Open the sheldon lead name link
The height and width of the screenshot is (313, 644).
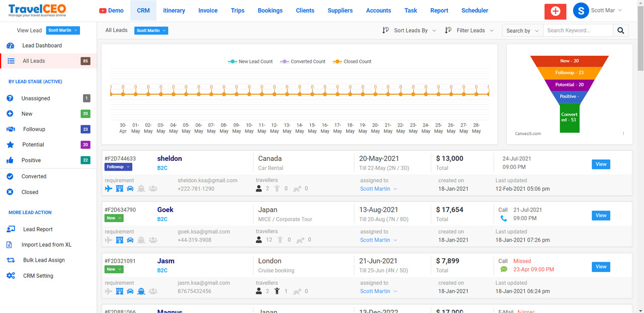[170, 159]
